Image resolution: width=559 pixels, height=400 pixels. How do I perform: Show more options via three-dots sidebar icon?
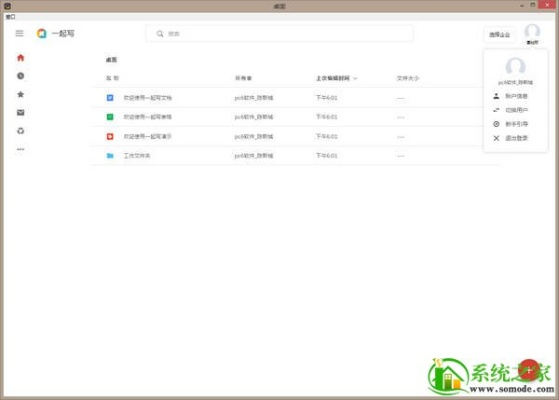click(21, 149)
